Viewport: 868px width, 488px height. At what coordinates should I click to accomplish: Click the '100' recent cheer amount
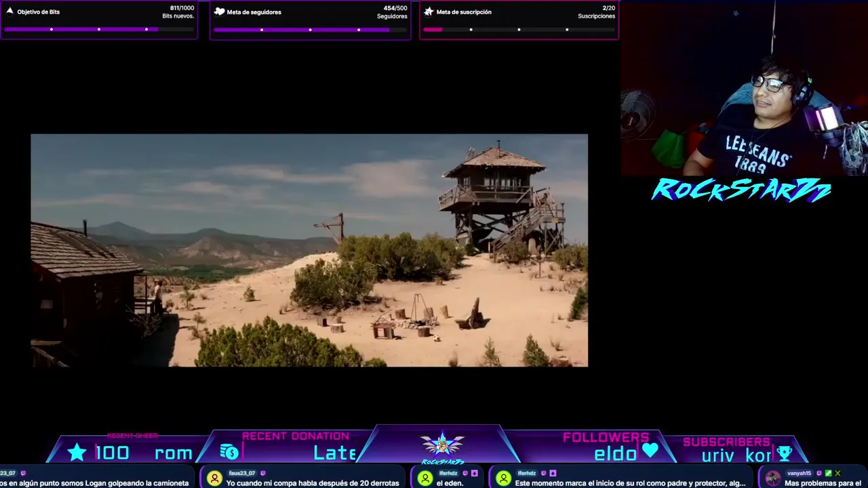[112, 453]
